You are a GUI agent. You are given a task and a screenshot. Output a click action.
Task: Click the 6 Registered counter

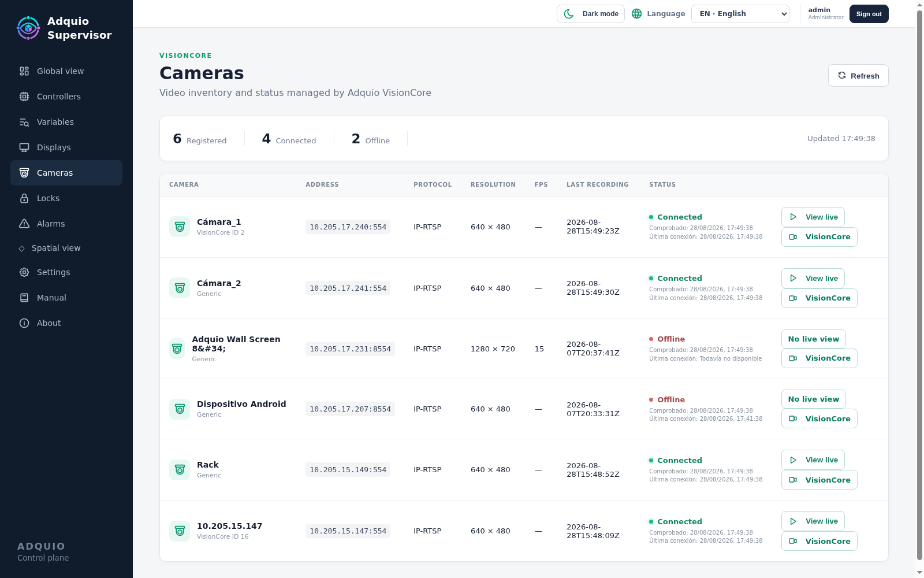click(200, 139)
